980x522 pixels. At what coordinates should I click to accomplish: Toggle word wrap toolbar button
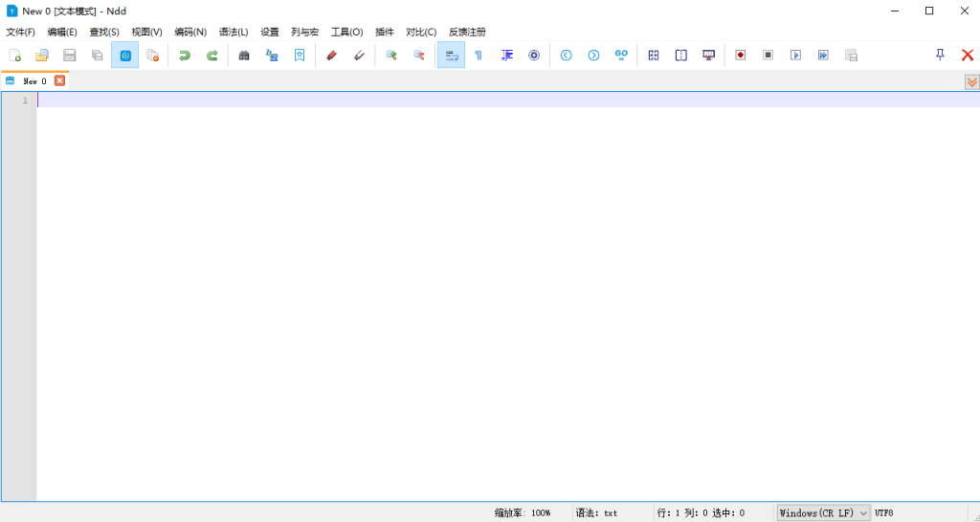(x=452, y=55)
